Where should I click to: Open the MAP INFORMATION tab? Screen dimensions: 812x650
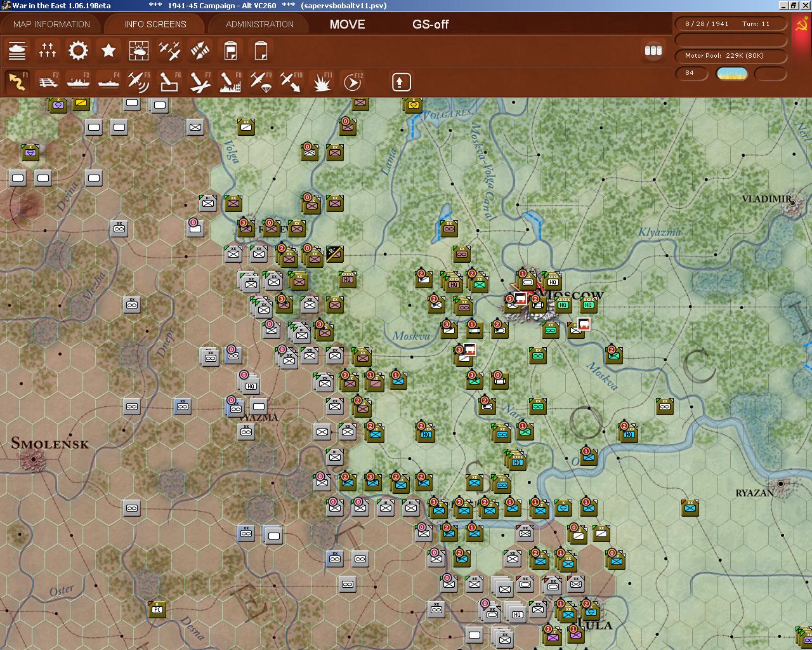pyautogui.click(x=51, y=24)
